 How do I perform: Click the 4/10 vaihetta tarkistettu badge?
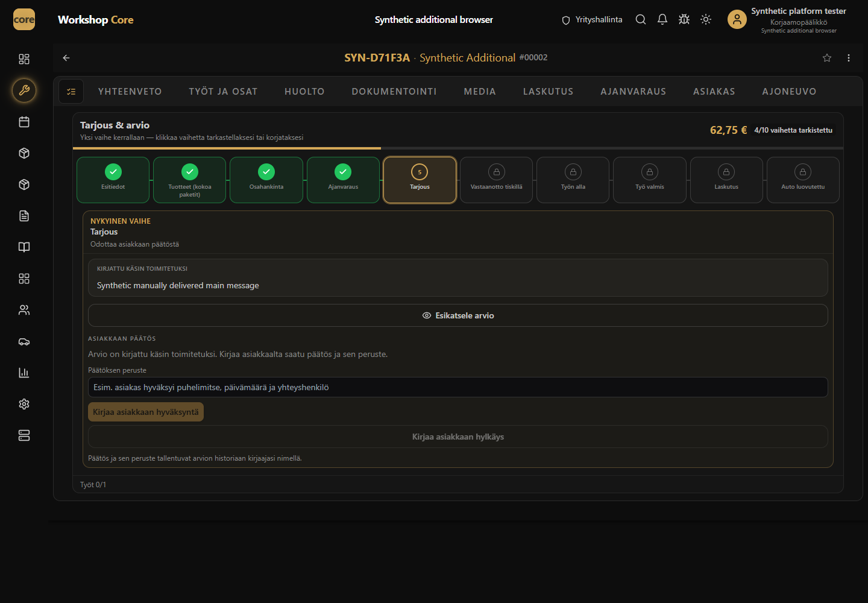coord(793,130)
